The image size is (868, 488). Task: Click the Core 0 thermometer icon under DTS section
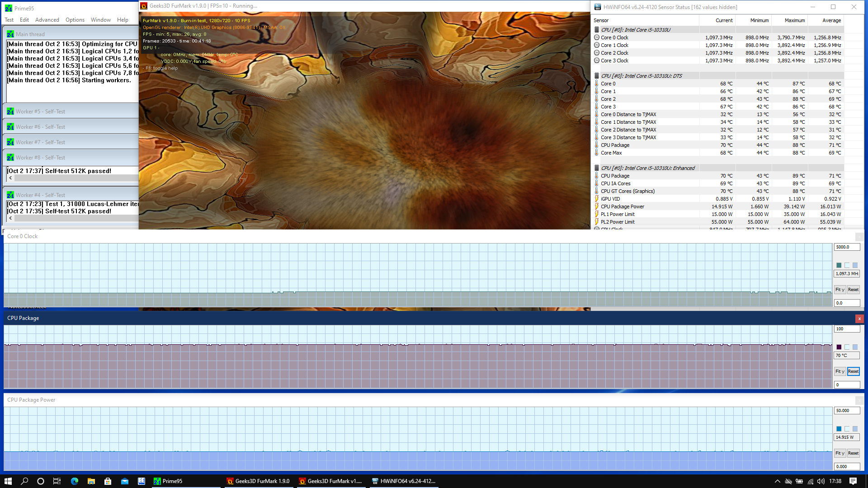pos(597,84)
